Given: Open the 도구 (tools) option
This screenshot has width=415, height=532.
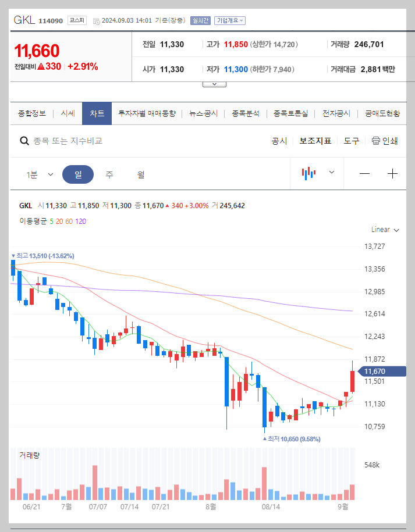Looking at the screenshot, I should point(352,141).
